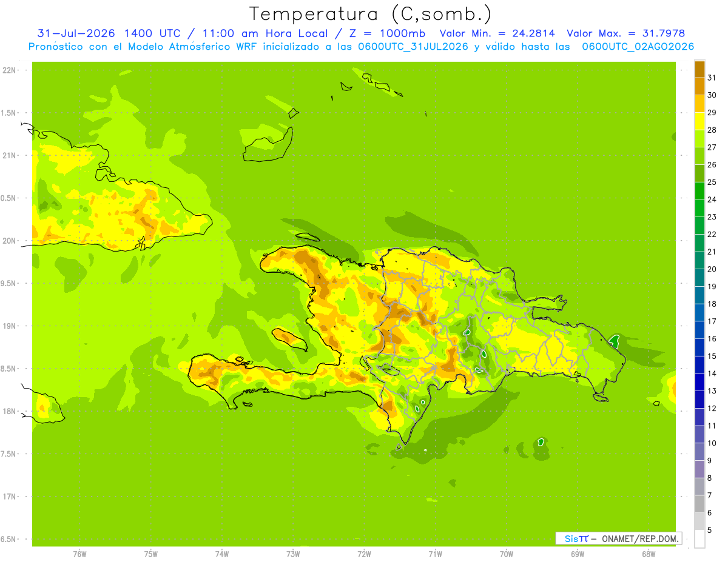This screenshot has height=562, width=728.
Task: Click the '73W' longitude axis label
Action: (293, 554)
